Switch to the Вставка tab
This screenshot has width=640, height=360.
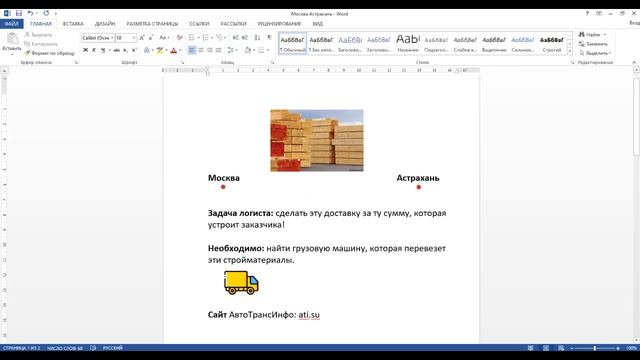pos(73,24)
